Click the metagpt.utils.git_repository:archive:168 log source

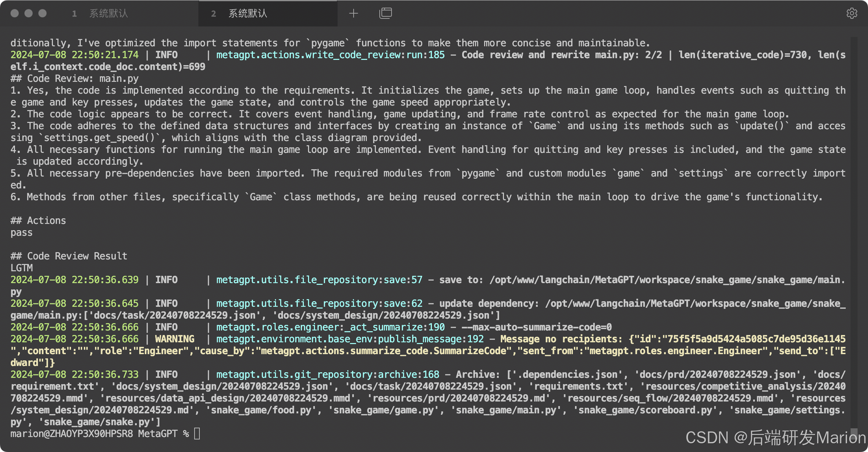(328, 375)
